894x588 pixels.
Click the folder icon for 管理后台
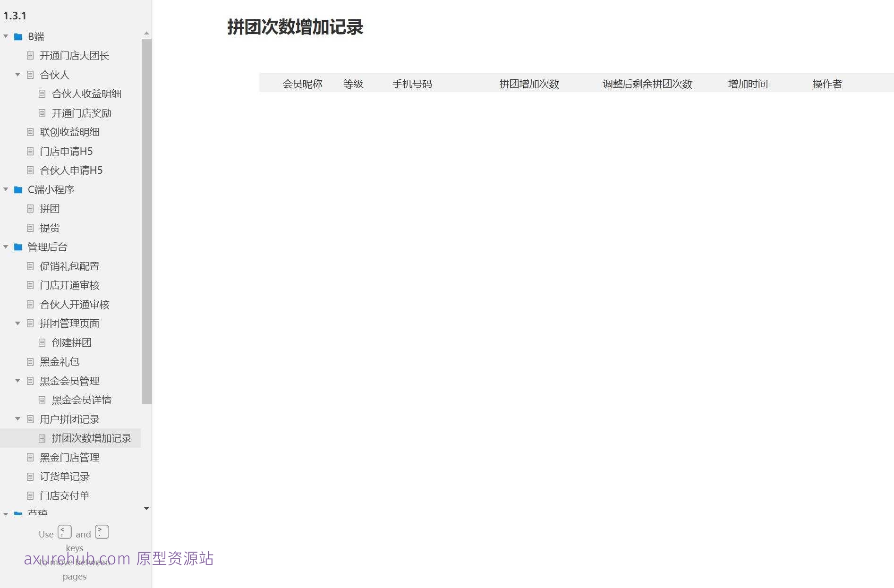click(x=18, y=247)
